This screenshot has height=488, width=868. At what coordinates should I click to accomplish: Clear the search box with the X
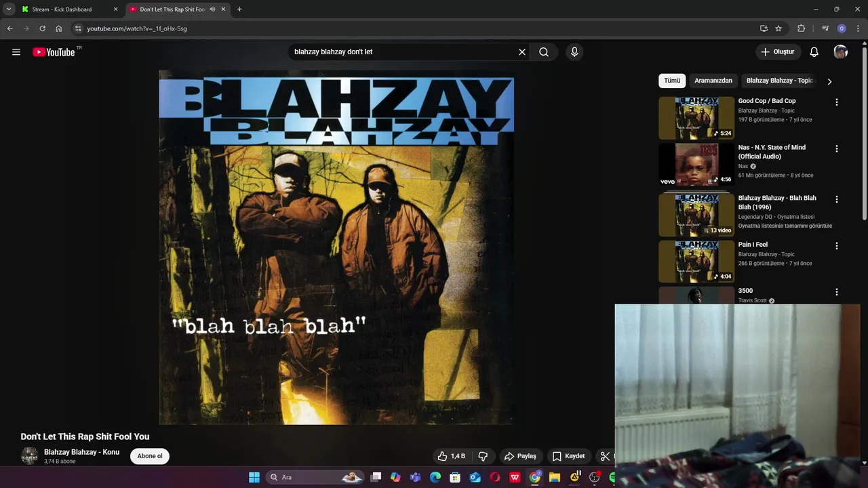(x=522, y=52)
